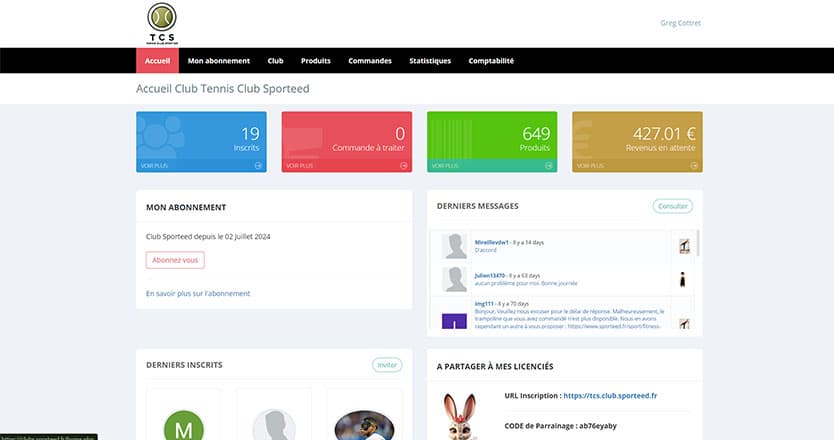Image resolution: width=834 pixels, height=440 pixels.
Task: Click the green M member avatar
Action: point(184,426)
